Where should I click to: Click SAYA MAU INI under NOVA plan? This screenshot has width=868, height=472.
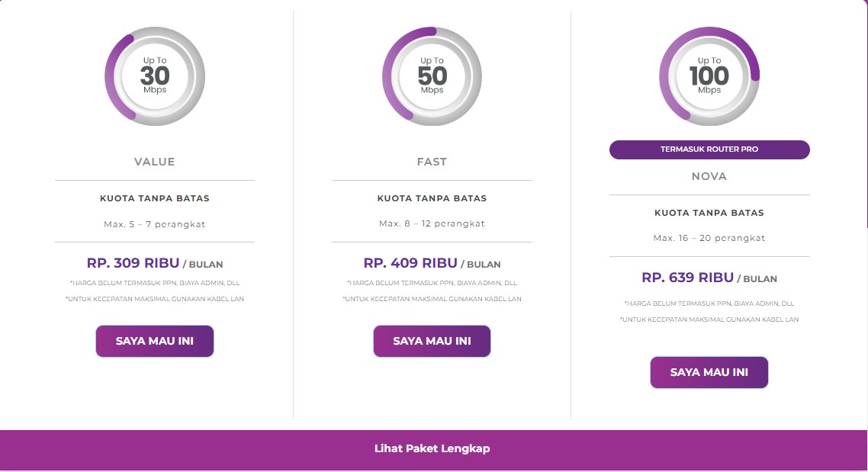click(x=709, y=372)
